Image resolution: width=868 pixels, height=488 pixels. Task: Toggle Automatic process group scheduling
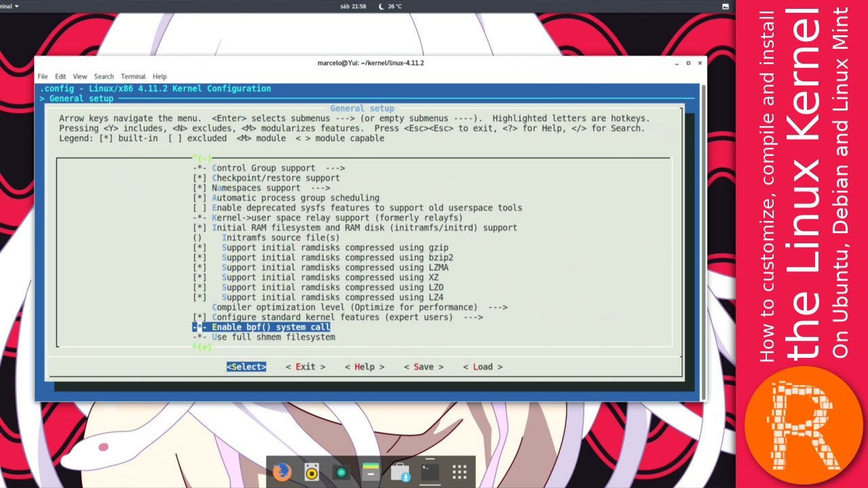[286, 198]
